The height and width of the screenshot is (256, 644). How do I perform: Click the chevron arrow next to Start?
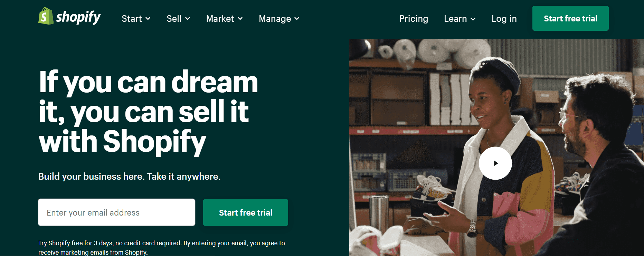(x=148, y=19)
